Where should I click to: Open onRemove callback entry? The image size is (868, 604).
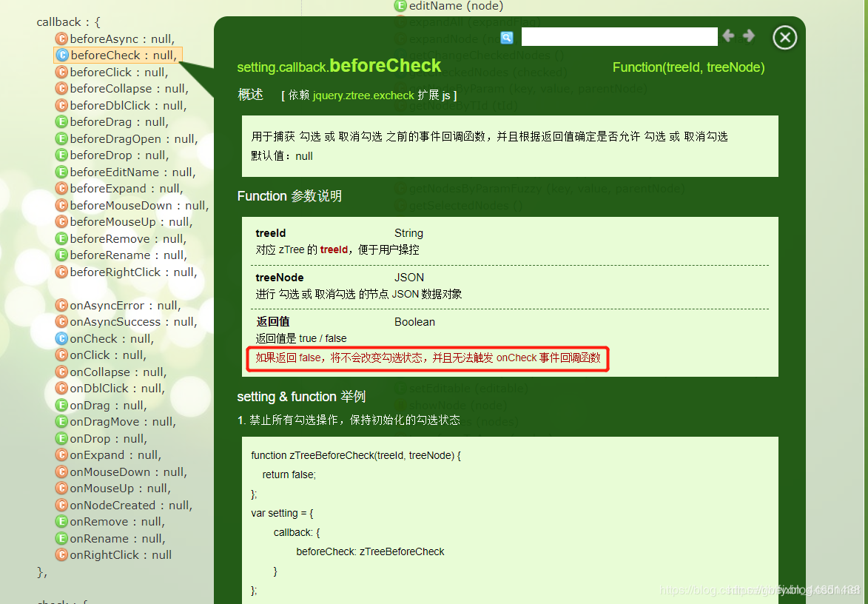point(110,521)
